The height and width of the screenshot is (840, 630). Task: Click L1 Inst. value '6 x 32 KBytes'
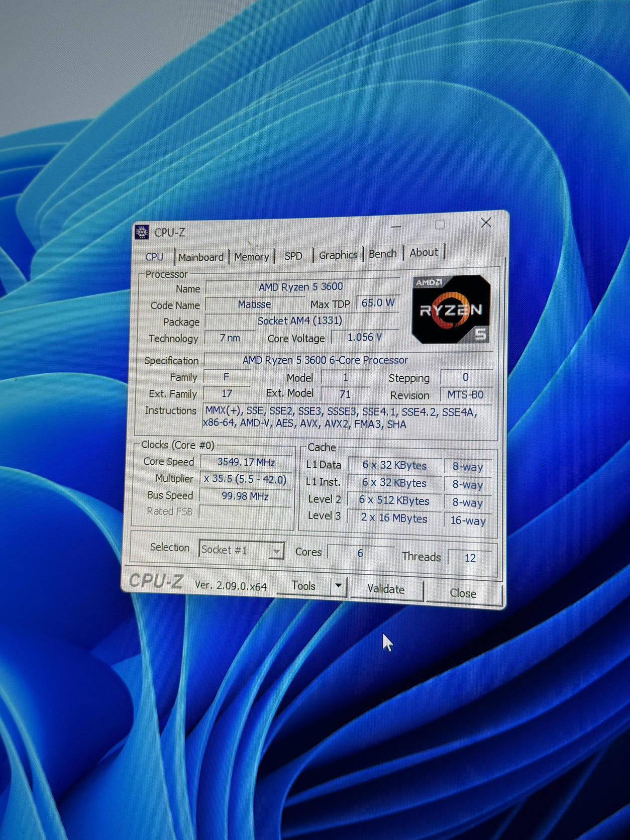click(394, 483)
